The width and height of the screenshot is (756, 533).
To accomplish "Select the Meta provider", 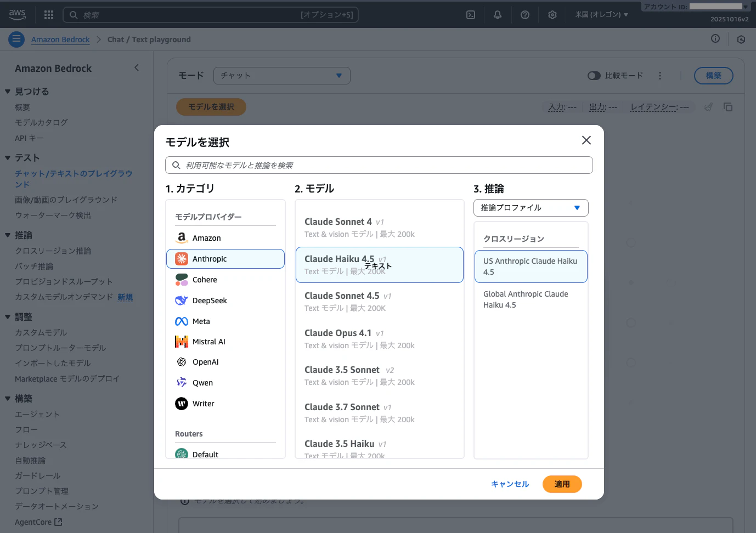I will coord(225,321).
